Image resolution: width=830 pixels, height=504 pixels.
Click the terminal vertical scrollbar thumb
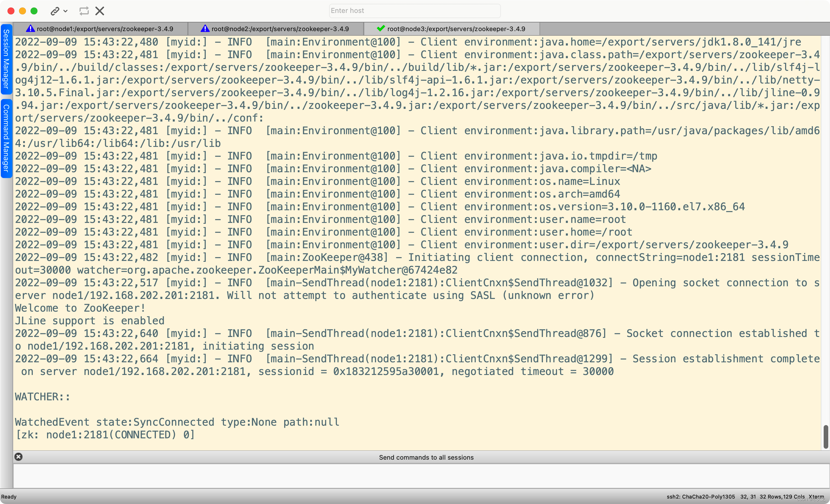[826, 437]
